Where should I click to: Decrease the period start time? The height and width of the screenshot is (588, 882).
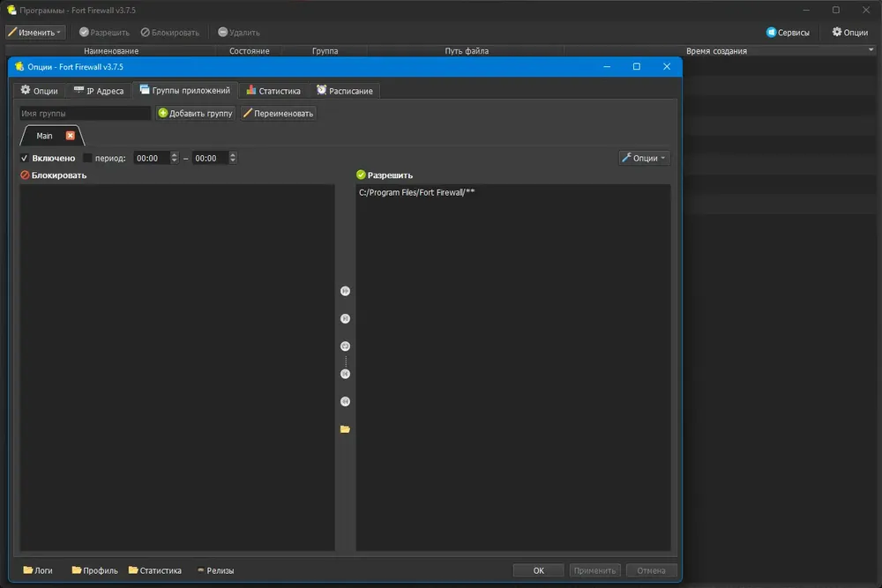click(175, 161)
